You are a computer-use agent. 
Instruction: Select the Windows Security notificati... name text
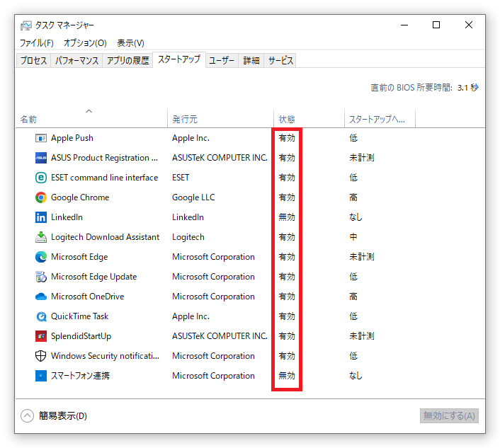pyautogui.click(x=105, y=356)
